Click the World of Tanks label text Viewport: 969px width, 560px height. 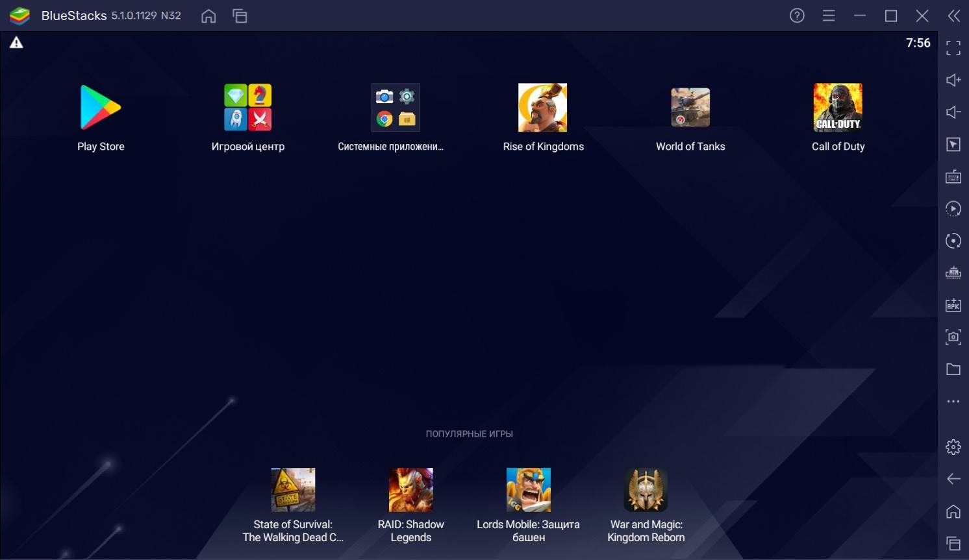point(690,147)
